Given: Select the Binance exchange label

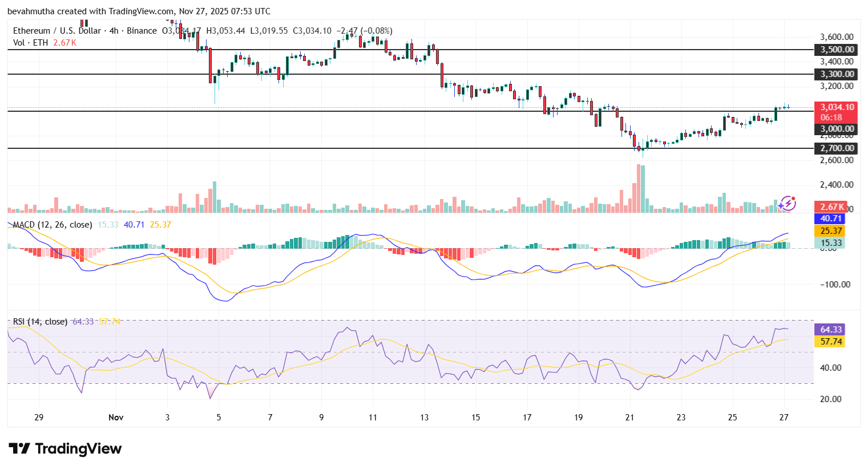Looking at the screenshot, I should (x=140, y=31).
